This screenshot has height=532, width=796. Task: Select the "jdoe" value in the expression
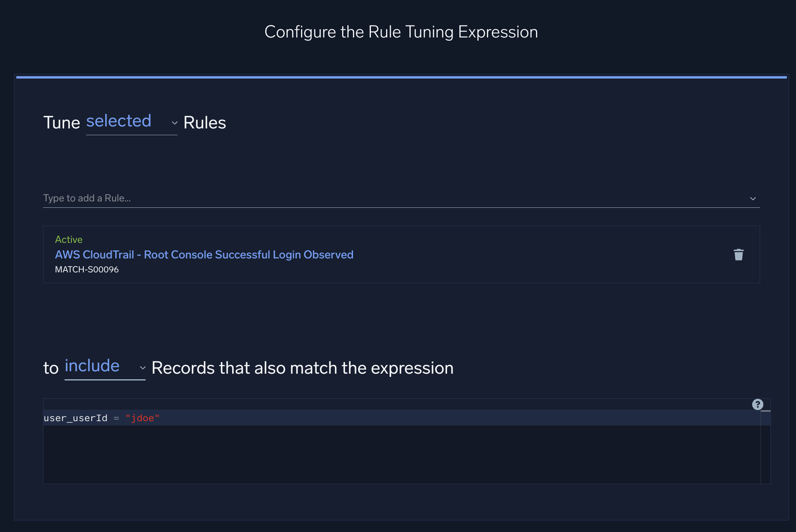(143, 418)
